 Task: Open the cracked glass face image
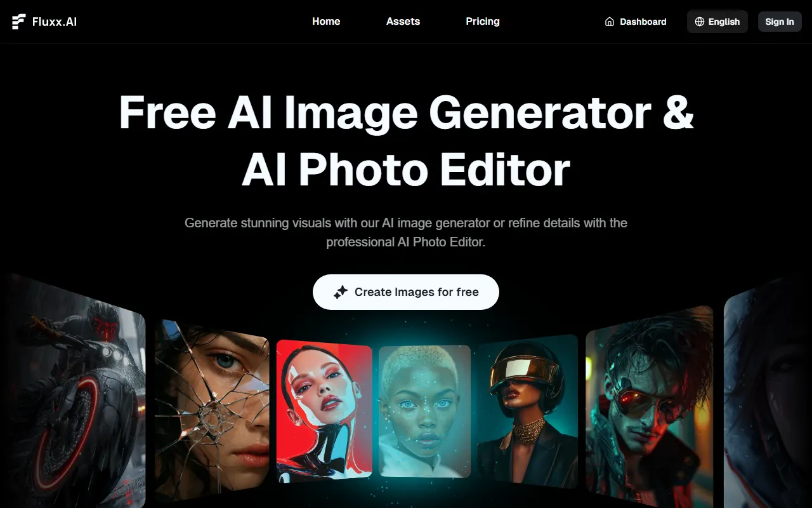pyautogui.click(x=212, y=410)
